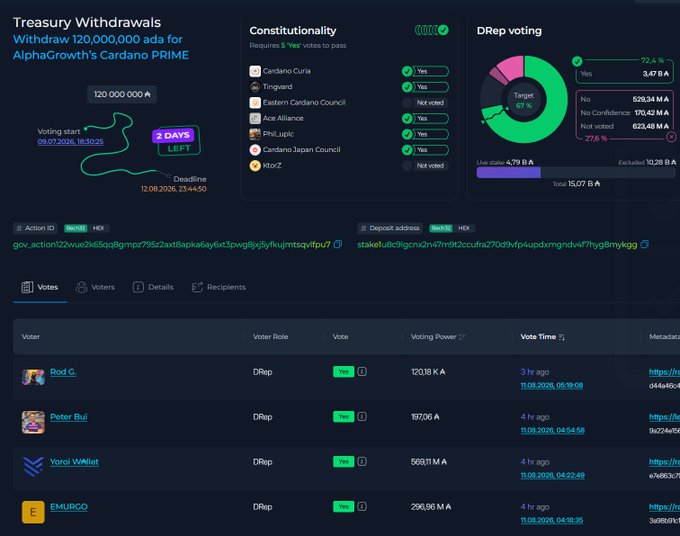Viewport: 680px width, 536px height.
Task: Copy the governance Action ID
Action: [x=337, y=245]
